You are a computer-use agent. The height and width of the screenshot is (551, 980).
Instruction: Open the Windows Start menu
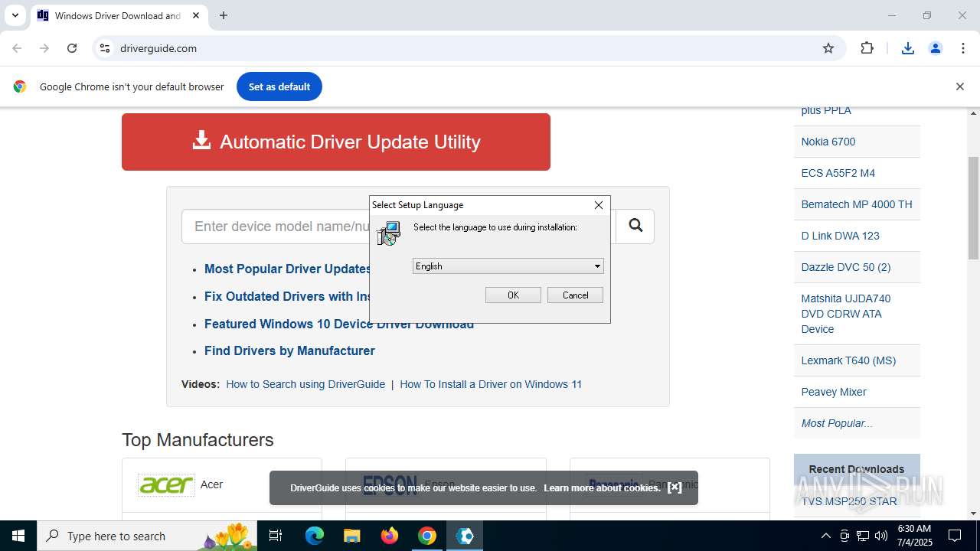pos(18,536)
